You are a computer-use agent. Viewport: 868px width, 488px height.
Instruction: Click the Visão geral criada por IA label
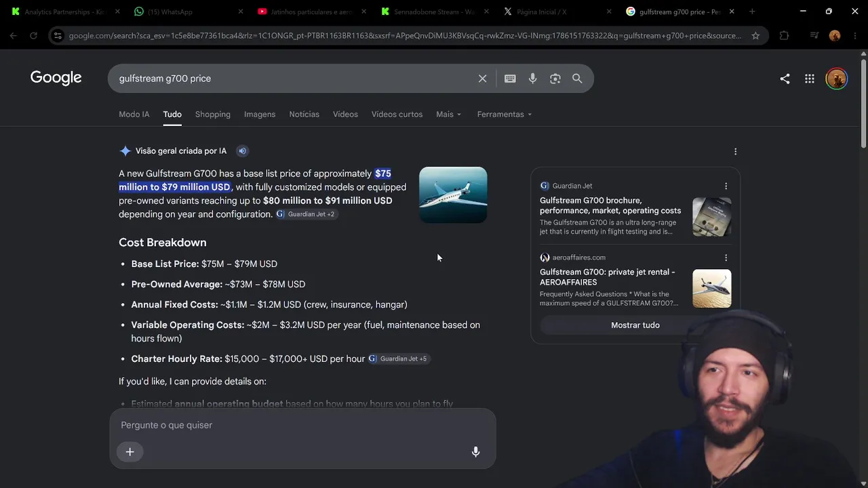pos(181,151)
